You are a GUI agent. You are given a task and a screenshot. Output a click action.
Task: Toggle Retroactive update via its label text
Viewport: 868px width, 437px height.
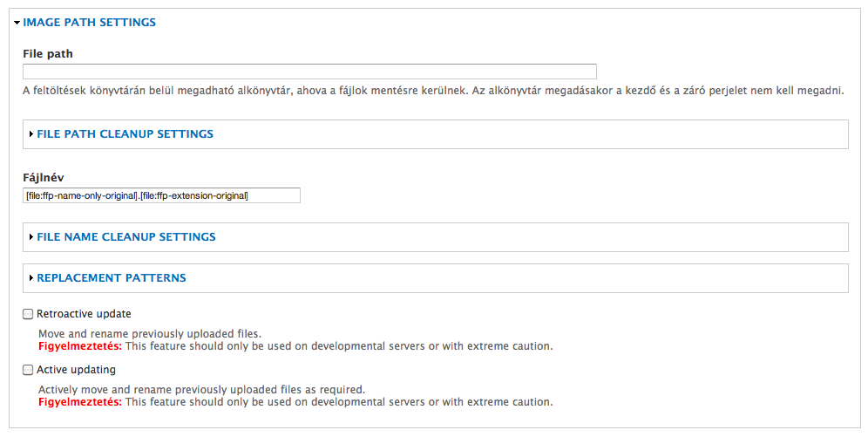[85, 314]
